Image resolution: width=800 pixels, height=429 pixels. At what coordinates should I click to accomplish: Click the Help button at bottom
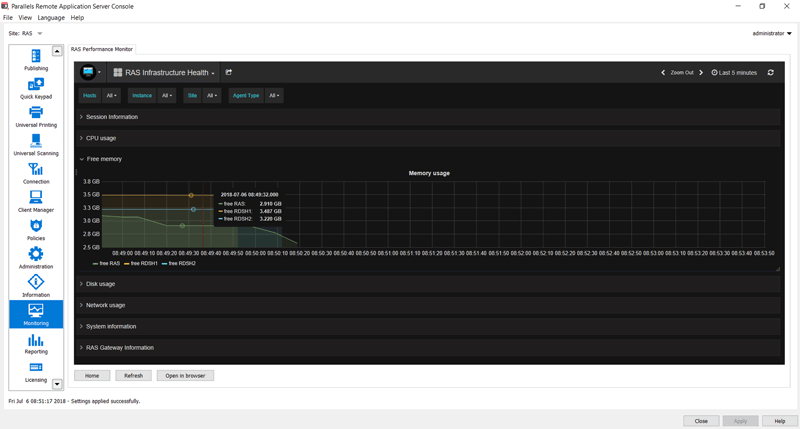click(780, 421)
